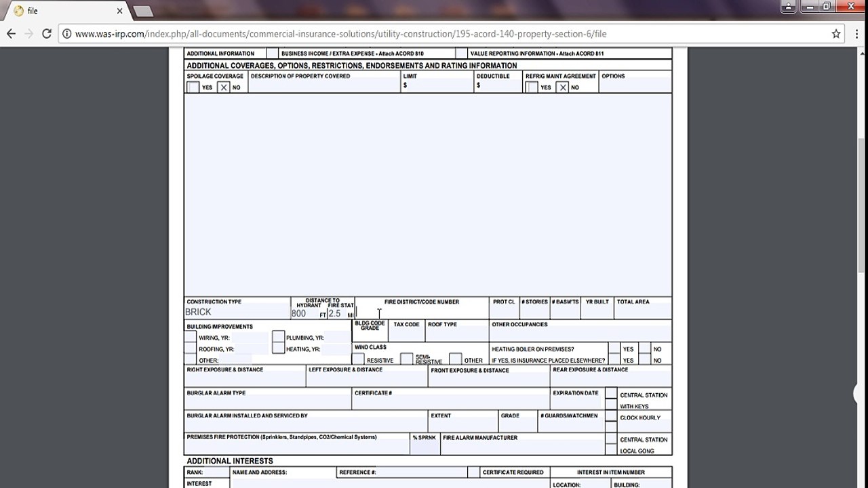The height and width of the screenshot is (488, 868).
Task: Click the Certificate # field
Action: point(450,403)
